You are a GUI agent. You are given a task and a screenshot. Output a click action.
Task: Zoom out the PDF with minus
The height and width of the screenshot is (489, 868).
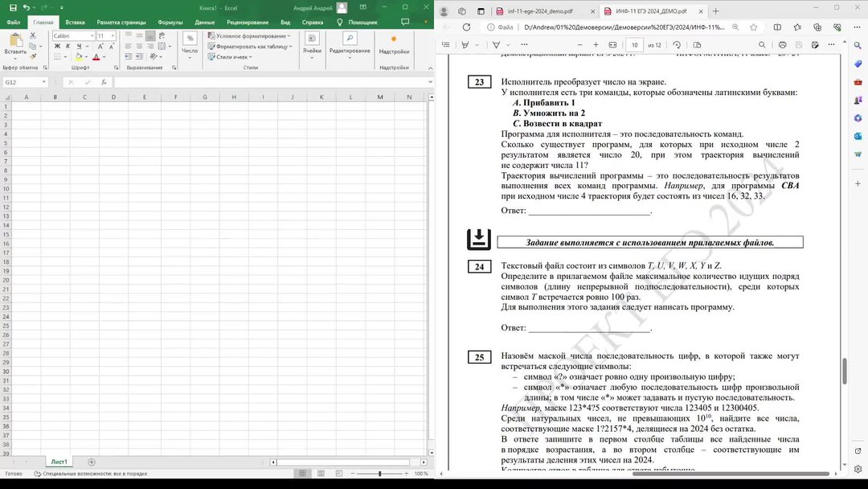click(579, 45)
